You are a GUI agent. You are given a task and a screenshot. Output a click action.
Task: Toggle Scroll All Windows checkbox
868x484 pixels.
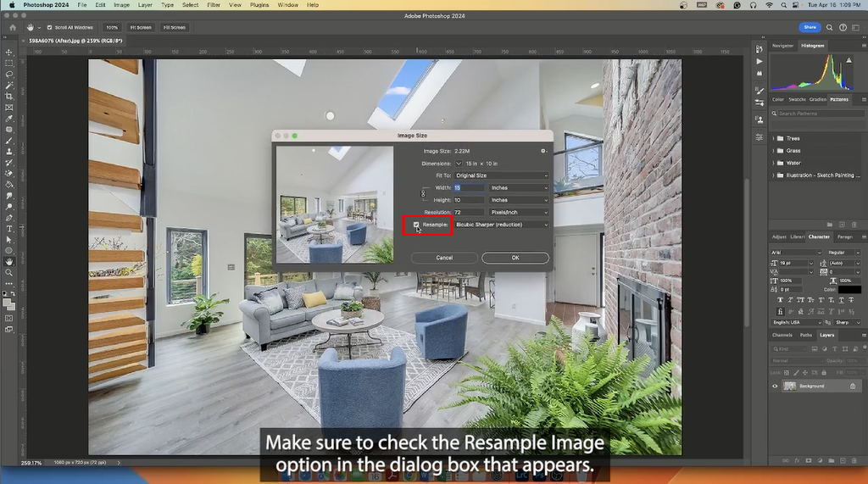pyautogui.click(x=49, y=27)
